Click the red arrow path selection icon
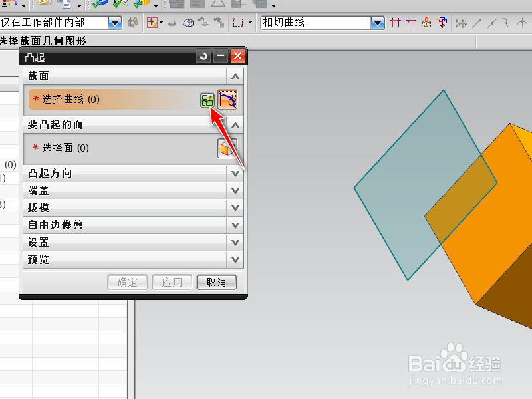This screenshot has width=532, height=399. 442,23
